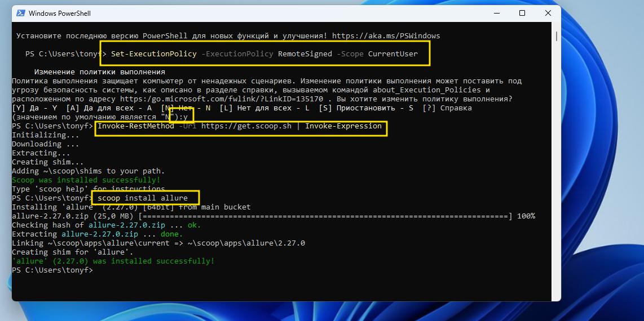Click the last empty PS C:\Users\tonyf> prompt

click(x=52, y=270)
